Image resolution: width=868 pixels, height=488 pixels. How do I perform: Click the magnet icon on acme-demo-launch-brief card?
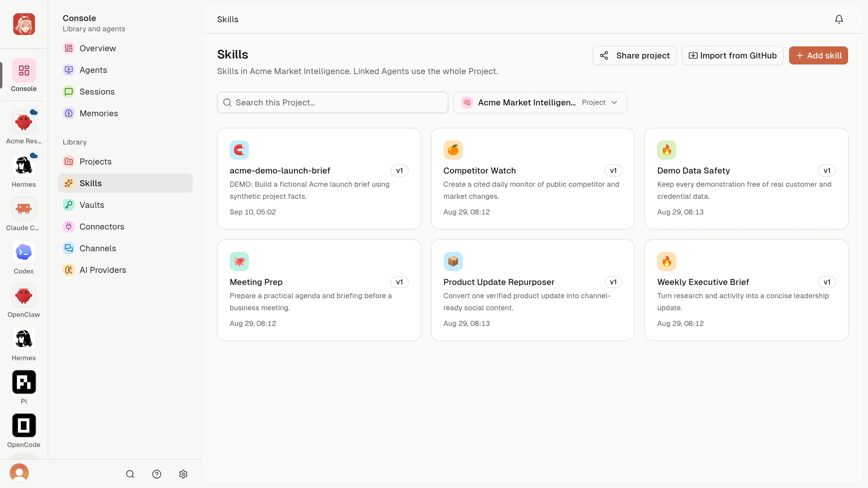(x=239, y=150)
